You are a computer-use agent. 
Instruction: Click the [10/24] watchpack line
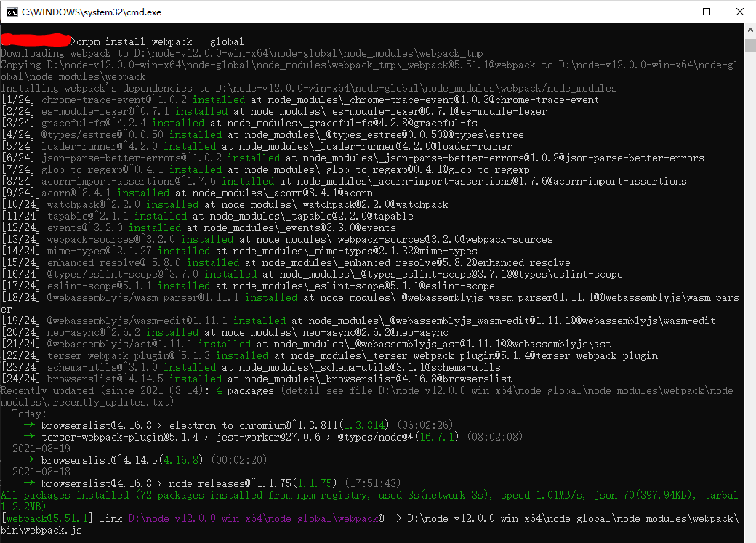225,204
